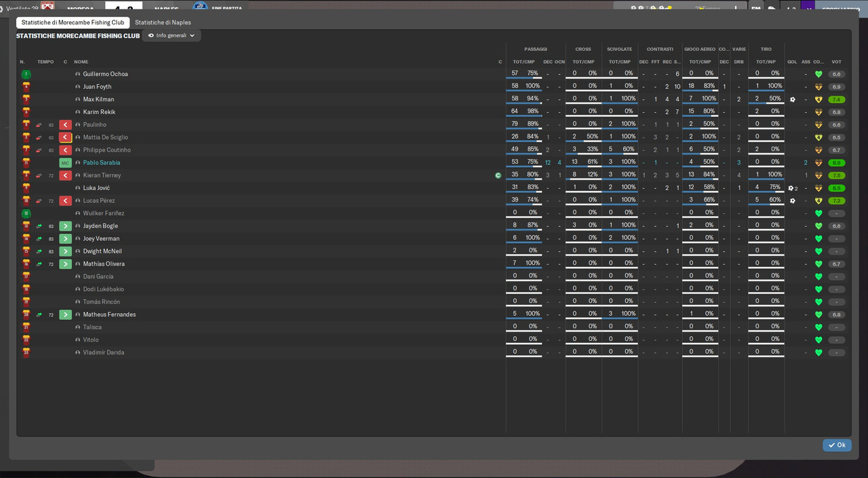This screenshot has height=478, width=868.
Task: Click the captain badge on Kieran Tierney's row
Action: (498, 175)
